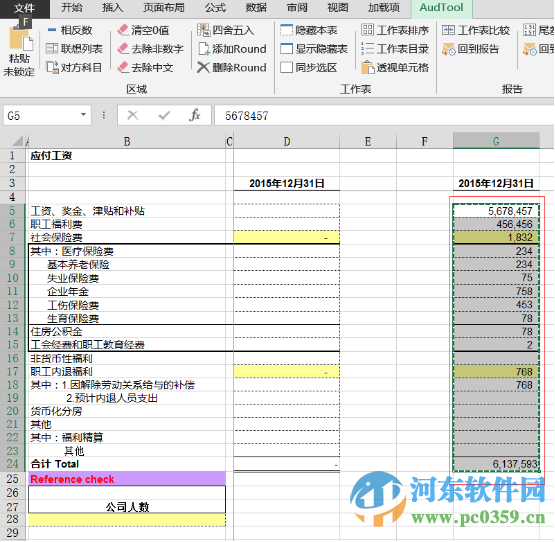
Task: Click the 工资、奖金、津贴和补贴 label
Action: click(x=87, y=211)
